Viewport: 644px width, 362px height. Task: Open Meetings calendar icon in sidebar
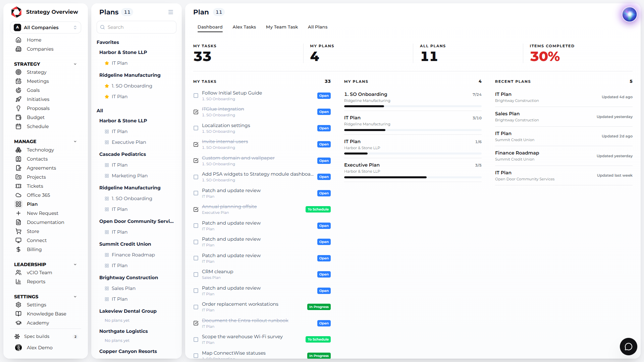pyautogui.click(x=18, y=81)
